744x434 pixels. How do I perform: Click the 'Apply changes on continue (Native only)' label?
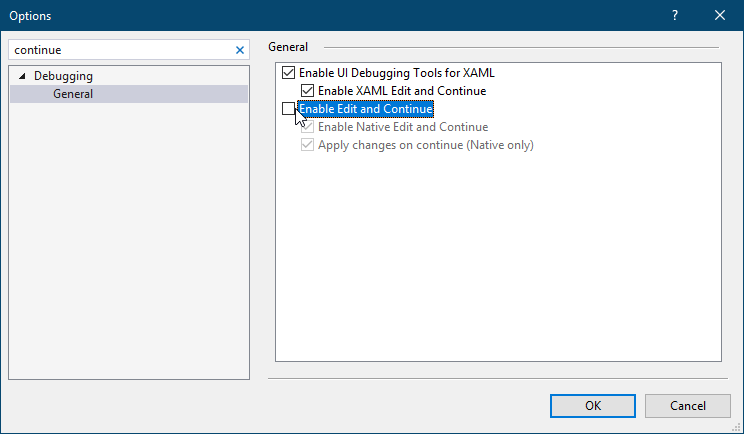(425, 145)
